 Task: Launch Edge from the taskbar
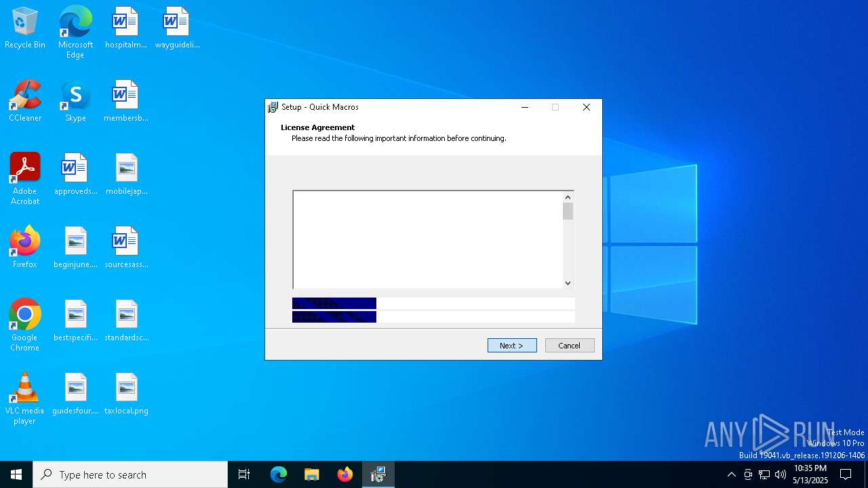click(x=279, y=474)
